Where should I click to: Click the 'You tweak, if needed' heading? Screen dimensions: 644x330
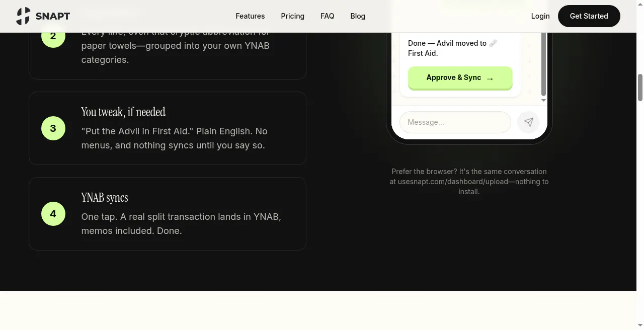tap(123, 112)
